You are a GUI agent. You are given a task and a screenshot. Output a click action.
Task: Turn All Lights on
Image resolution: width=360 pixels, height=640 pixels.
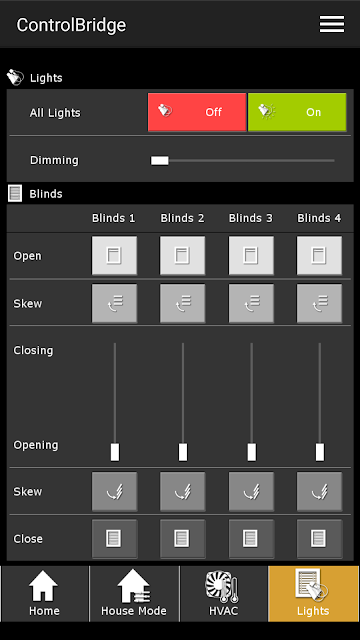297,112
